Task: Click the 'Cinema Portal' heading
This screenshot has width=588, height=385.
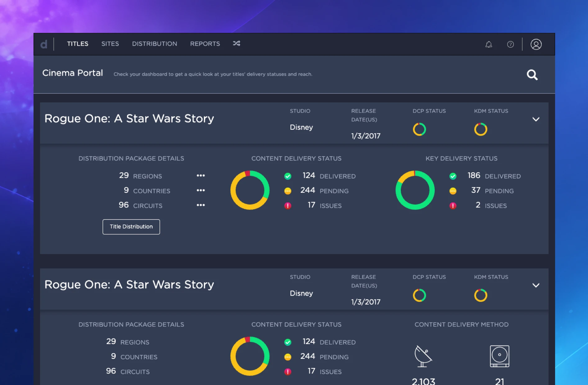Action: [73, 73]
